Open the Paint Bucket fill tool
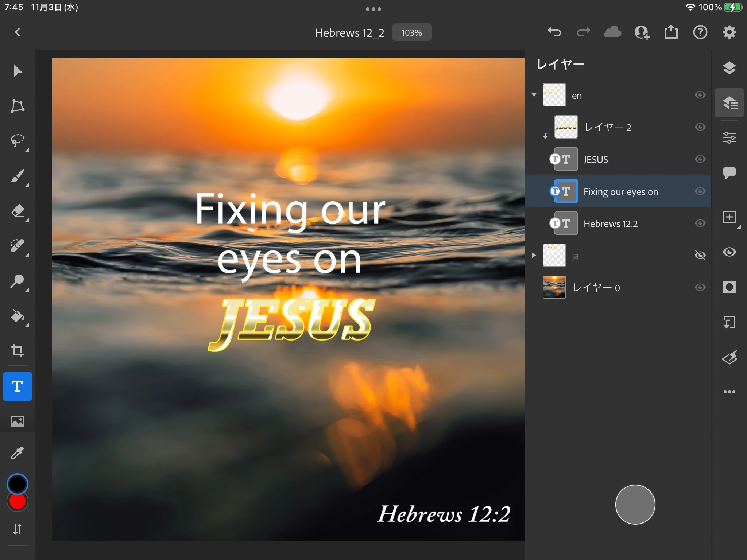This screenshot has width=747, height=560. point(17,316)
